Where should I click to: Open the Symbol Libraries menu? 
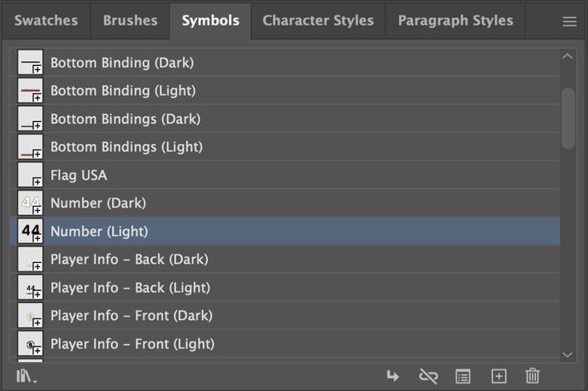(x=26, y=376)
